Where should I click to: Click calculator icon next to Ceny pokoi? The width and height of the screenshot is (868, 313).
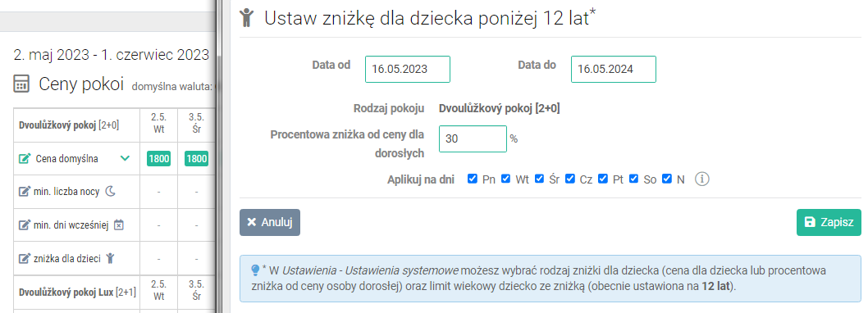[21, 84]
